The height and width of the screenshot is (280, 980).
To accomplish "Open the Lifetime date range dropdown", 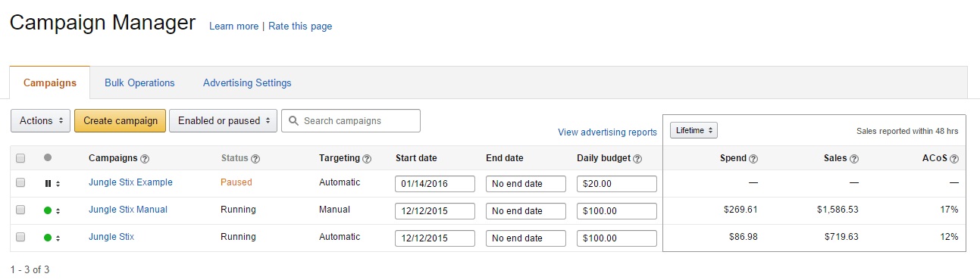I will [694, 130].
